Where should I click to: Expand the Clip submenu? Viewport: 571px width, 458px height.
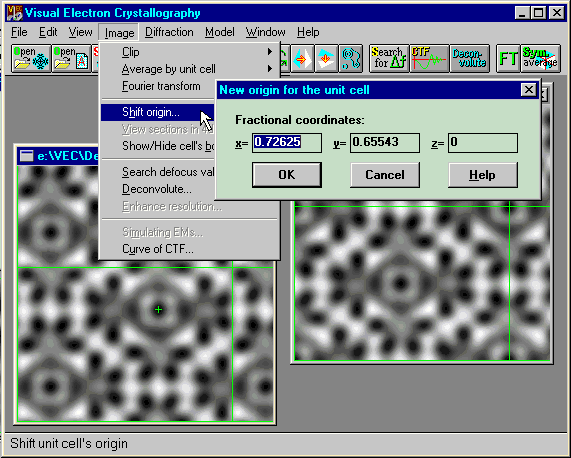pos(189,52)
